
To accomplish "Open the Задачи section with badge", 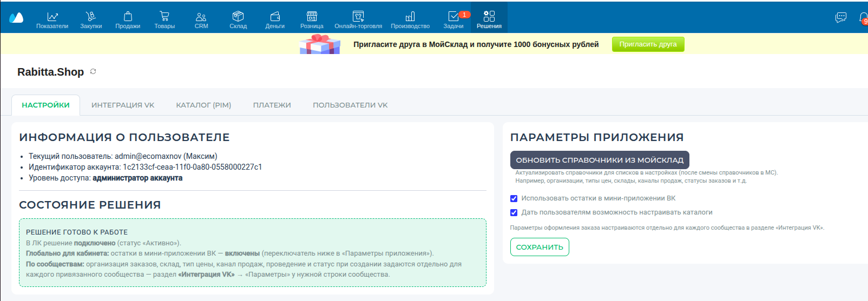I will coord(453,20).
